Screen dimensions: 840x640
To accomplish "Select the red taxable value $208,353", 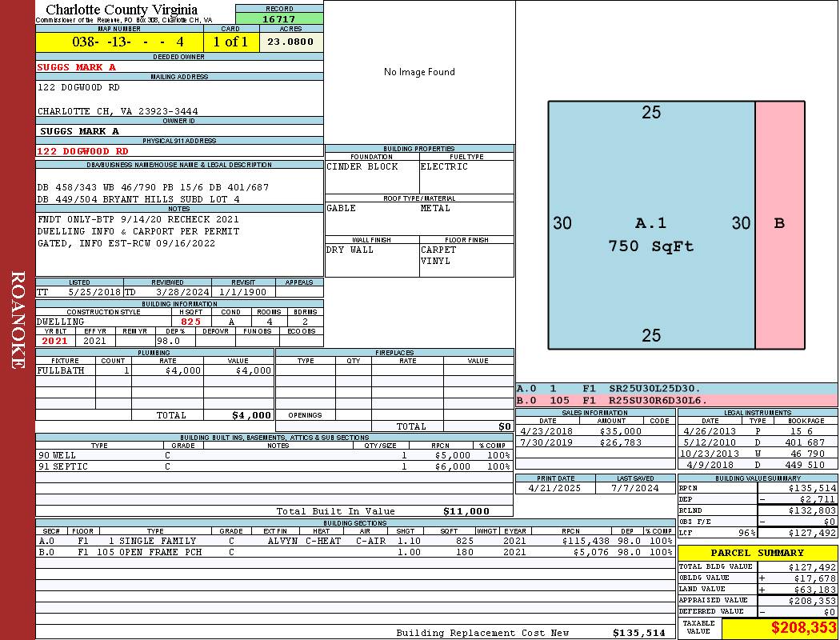I will (779, 628).
